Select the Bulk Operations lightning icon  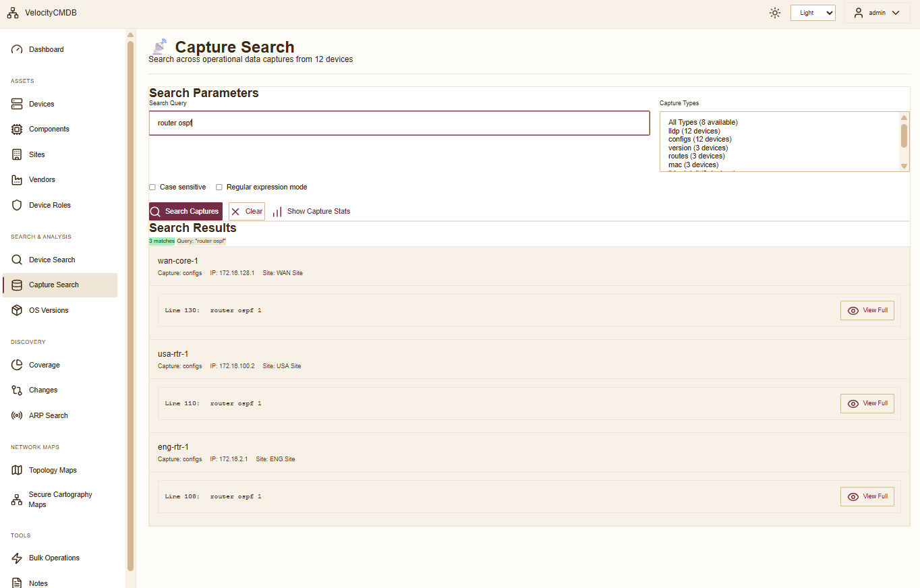point(17,558)
